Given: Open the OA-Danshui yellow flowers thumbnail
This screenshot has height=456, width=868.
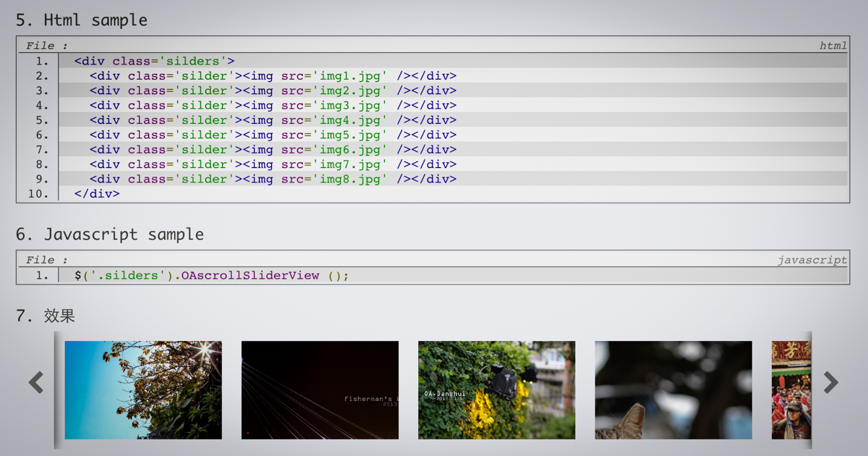Looking at the screenshot, I should click(497, 390).
